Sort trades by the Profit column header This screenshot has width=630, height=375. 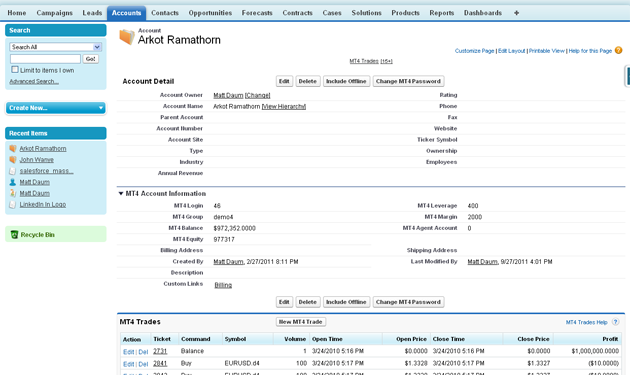(x=610, y=339)
